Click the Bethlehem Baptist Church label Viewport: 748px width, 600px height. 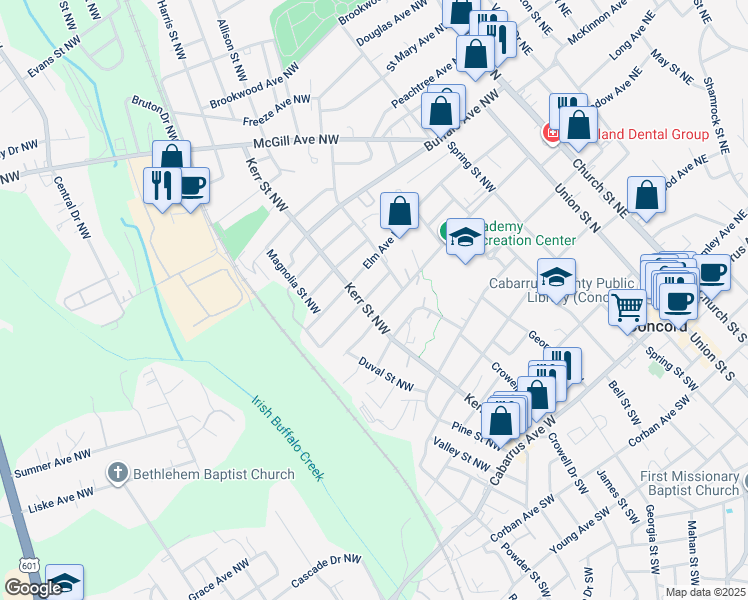click(214, 475)
